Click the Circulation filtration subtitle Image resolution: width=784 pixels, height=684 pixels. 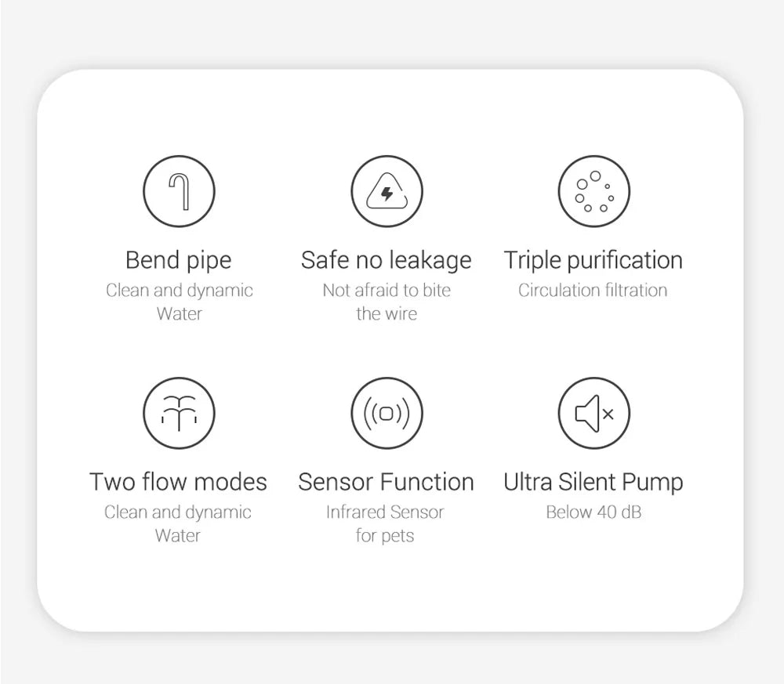coord(593,290)
